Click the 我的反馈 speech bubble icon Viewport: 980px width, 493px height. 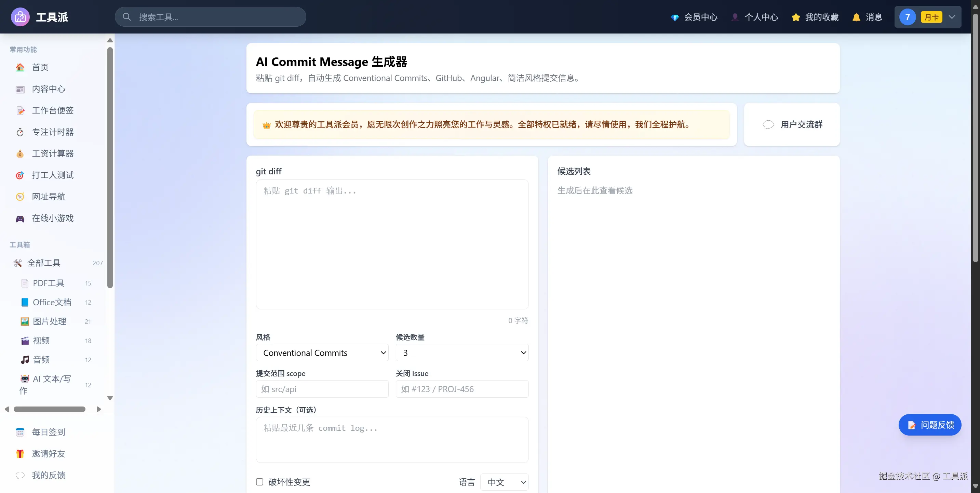[x=20, y=475]
